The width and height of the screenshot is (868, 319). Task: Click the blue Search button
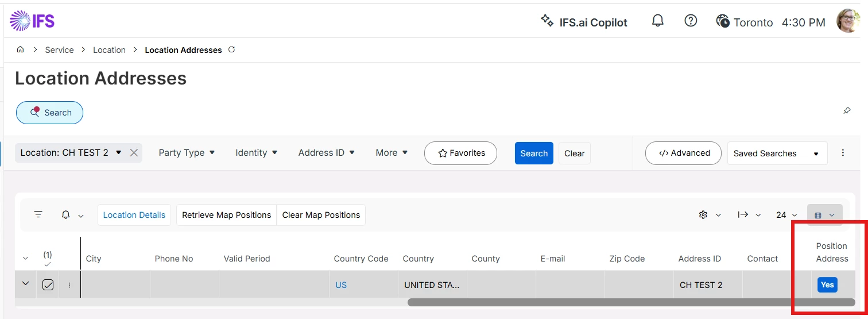(534, 153)
